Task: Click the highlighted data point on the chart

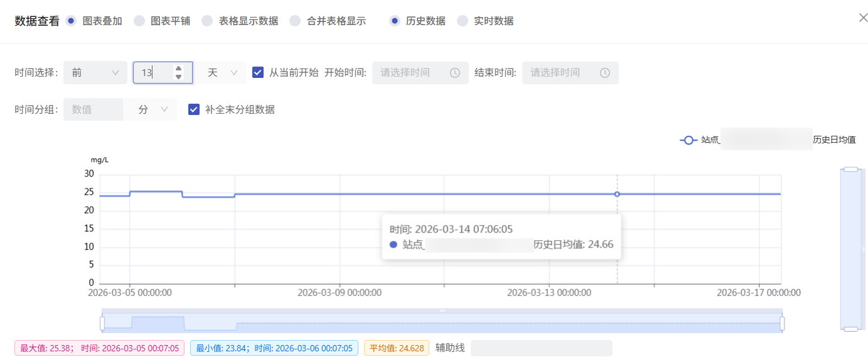Action: pos(616,194)
